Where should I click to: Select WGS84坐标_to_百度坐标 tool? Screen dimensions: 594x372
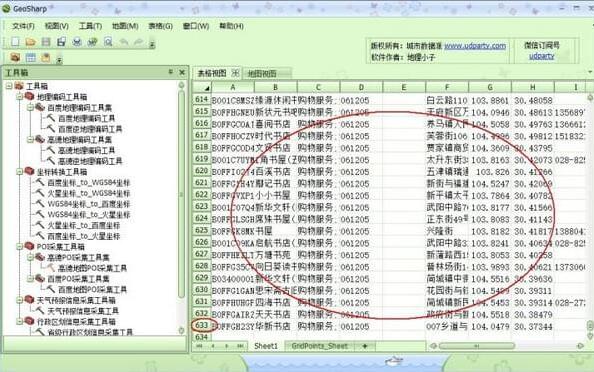(89, 204)
